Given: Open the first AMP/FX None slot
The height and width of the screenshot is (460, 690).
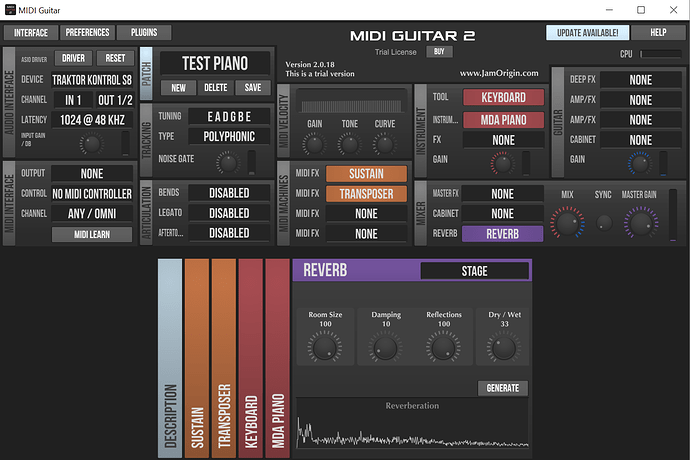Looking at the screenshot, I should (x=641, y=100).
